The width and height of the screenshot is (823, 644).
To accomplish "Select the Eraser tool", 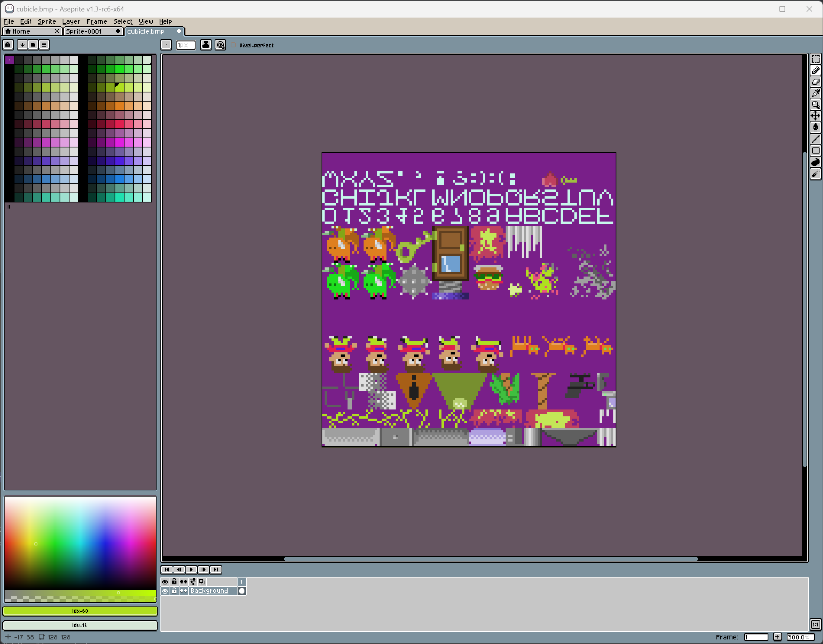I will [x=815, y=82].
